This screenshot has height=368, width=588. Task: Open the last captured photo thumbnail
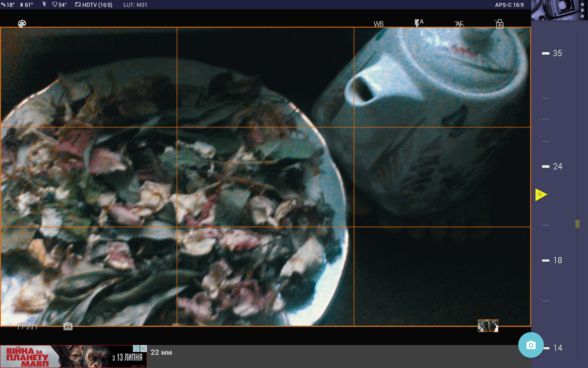[x=488, y=326]
